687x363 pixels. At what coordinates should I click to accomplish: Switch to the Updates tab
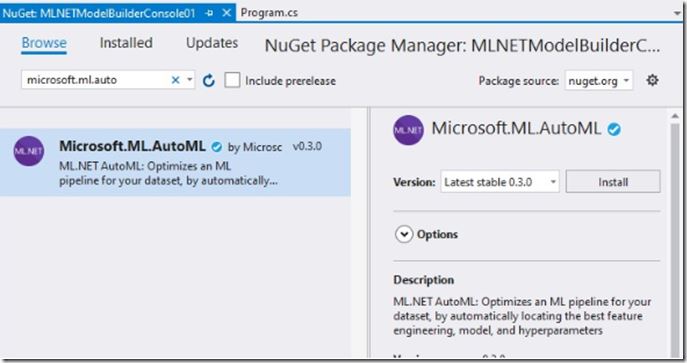(x=212, y=43)
